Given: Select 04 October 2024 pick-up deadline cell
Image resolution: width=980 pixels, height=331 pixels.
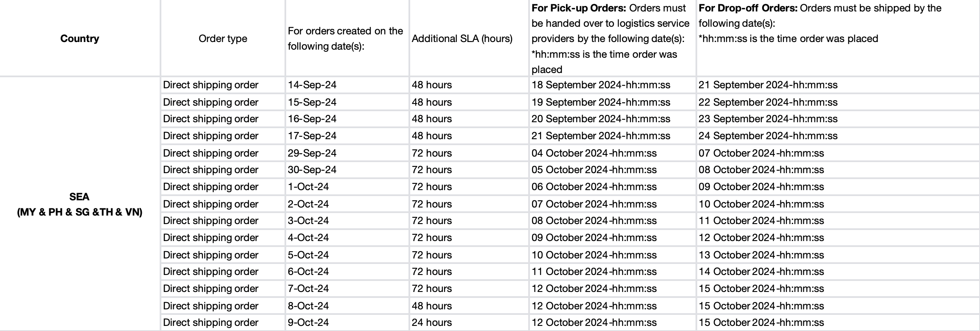Looking at the screenshot, I should point(594,153).
